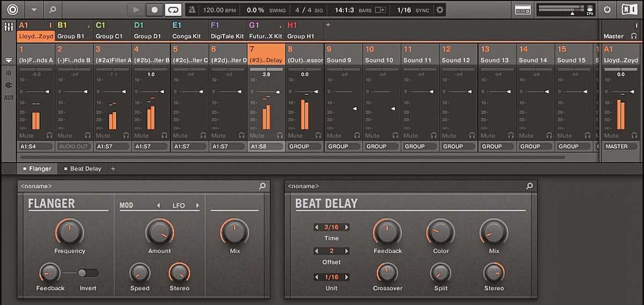Open channel 1 output A1:S4 dropdown
Viewport: 644px width, 305px height.
pyautogui.click(x=36, y=146)
